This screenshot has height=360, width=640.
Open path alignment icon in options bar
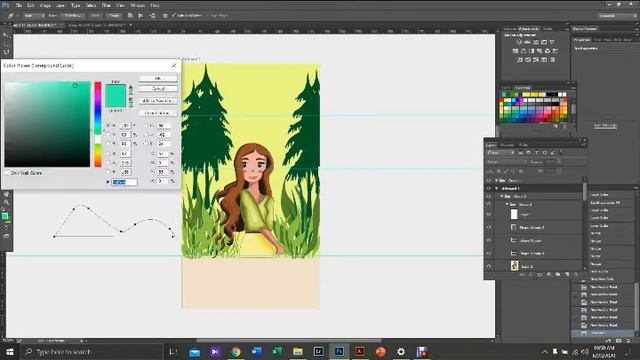tap(141, 16)
